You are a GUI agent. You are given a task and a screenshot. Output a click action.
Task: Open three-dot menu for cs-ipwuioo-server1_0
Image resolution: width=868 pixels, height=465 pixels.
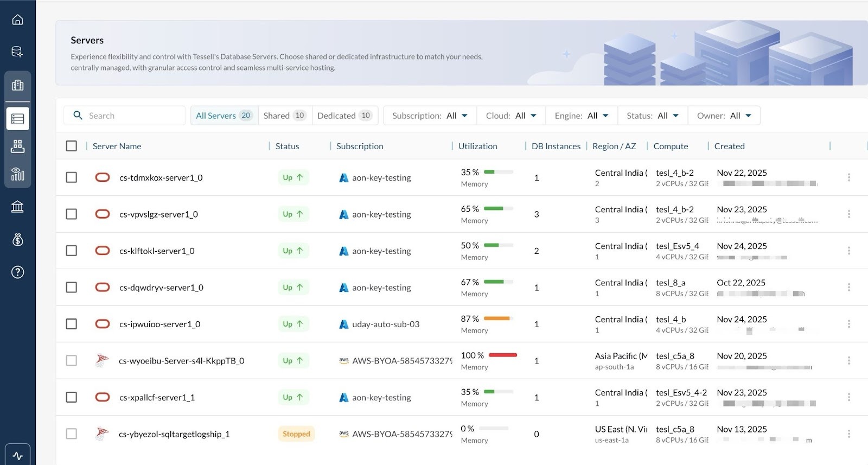pos(848,324)
